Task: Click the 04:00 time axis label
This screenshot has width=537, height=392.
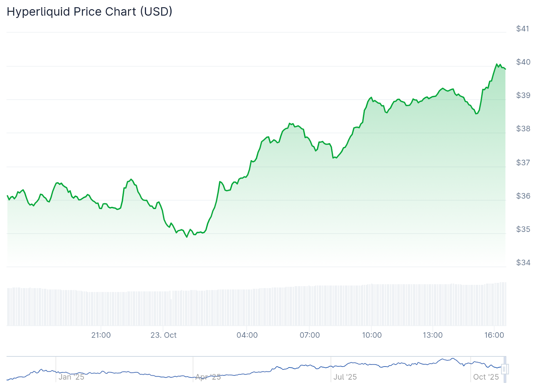Action: pyautogui.click(x=247, y=335)
